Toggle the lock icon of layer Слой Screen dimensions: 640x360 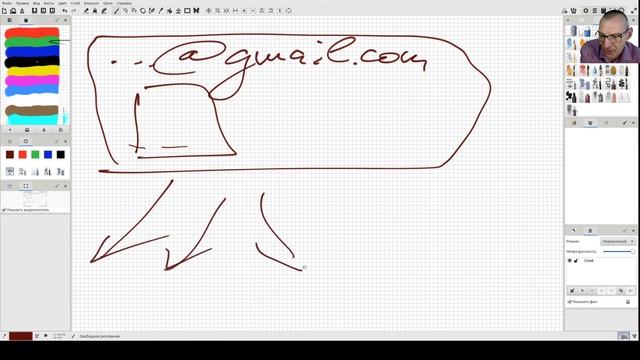coord(576,260)
